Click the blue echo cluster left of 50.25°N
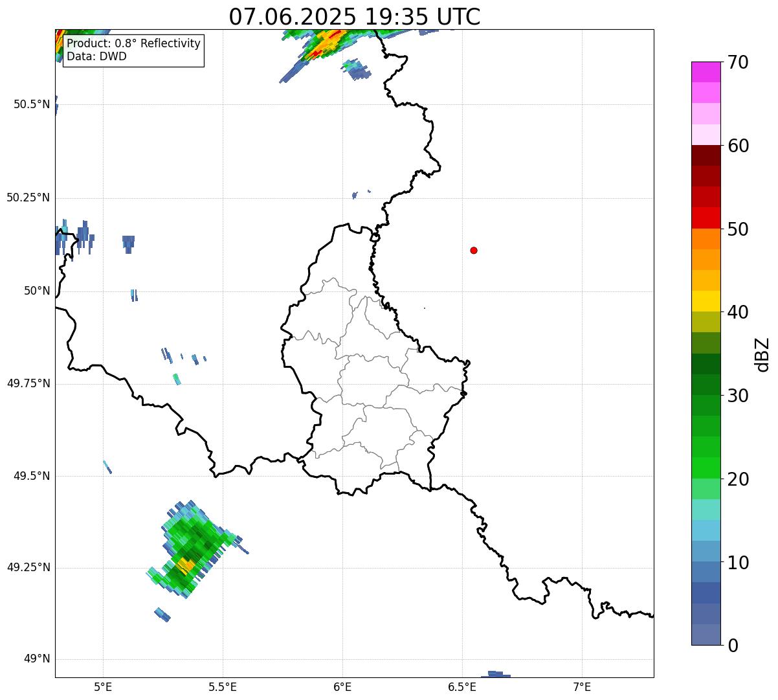778x700 pixels. [73, 240]
